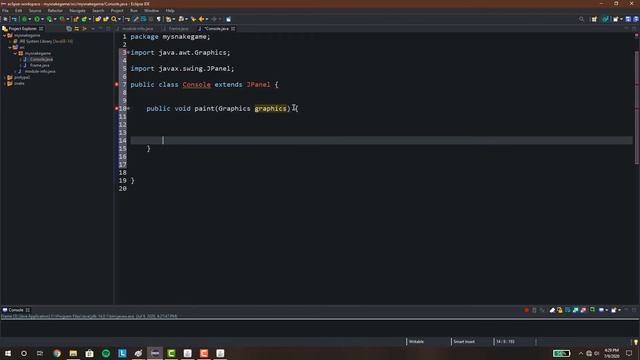Open the Source menu
The image size is (640, 360).
pos(35,11)
